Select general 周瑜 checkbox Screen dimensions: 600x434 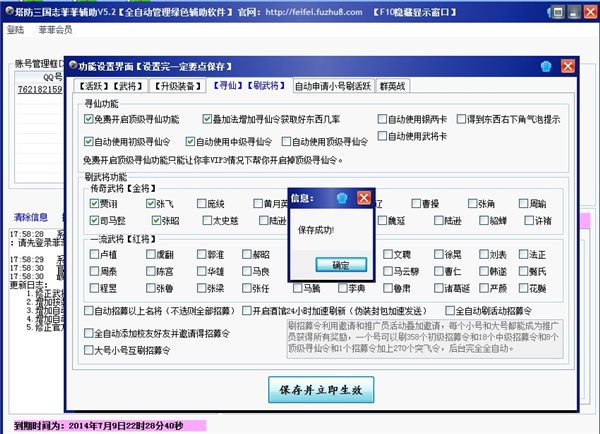[523, 203]
